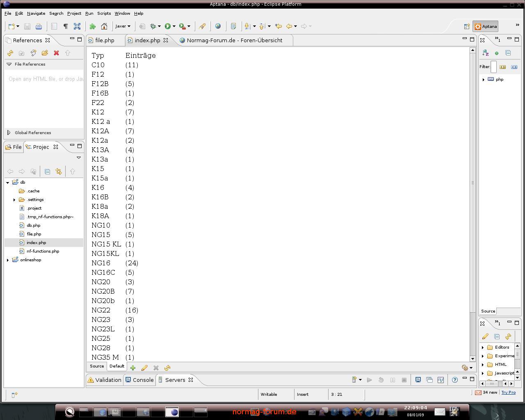525x420 pixels.
Task: Click the home icon in the main toolbar
Action: (x=104, y=26)
